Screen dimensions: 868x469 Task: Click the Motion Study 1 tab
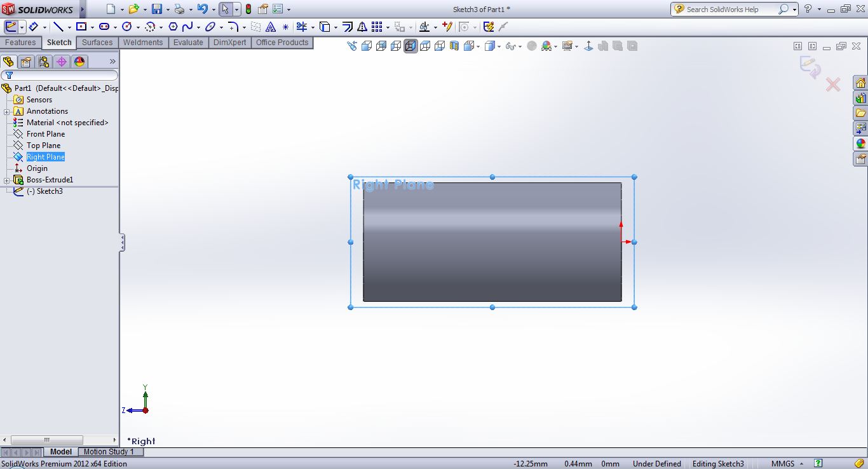[x=109, y=452]
